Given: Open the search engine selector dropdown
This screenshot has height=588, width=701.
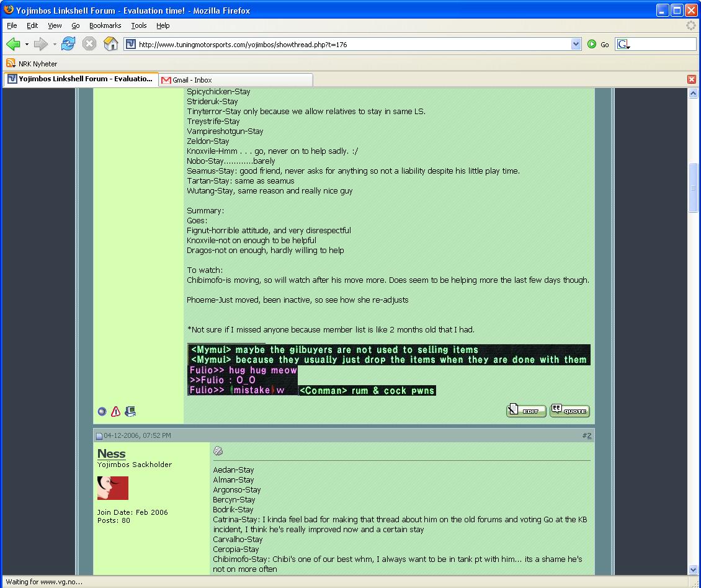Looking at the screenshot, I should point(623,44).
